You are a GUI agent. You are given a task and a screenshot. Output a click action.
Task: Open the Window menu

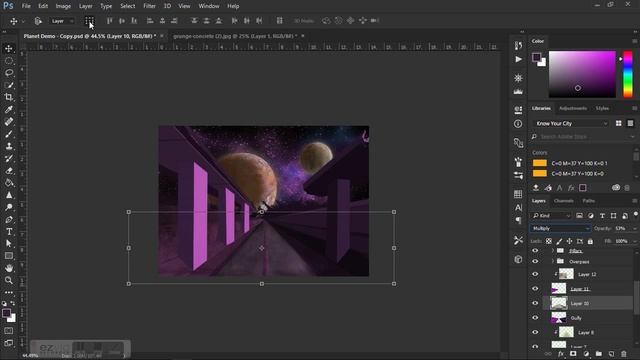pos(209,6)
